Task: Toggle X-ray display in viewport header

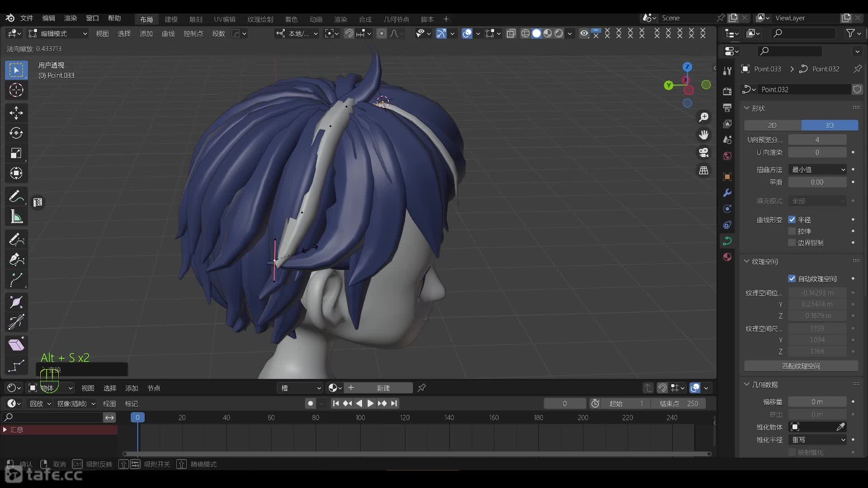Action: [x=511, y=33]
